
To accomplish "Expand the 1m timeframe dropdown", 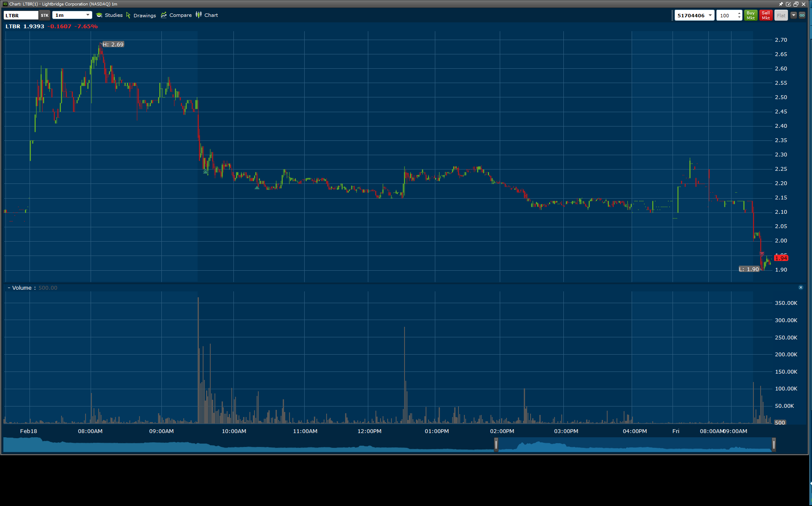I will click(x=88, y=15).
